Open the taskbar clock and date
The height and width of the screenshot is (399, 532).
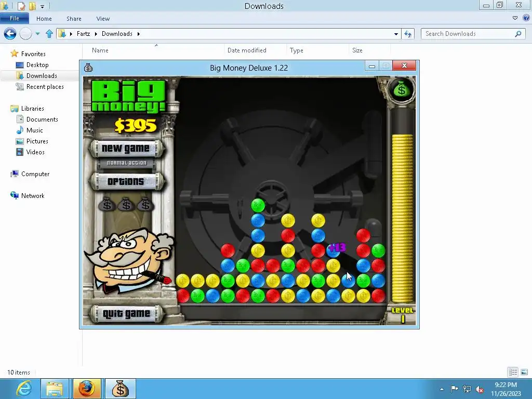(506, 389)
